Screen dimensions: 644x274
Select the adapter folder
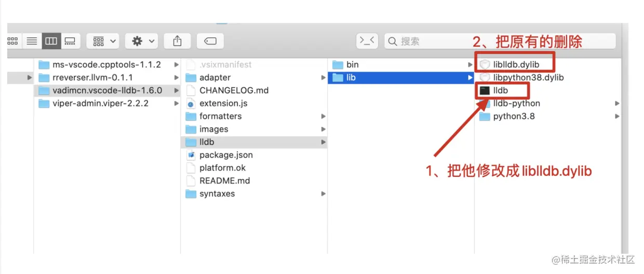(x=254, y=77)
